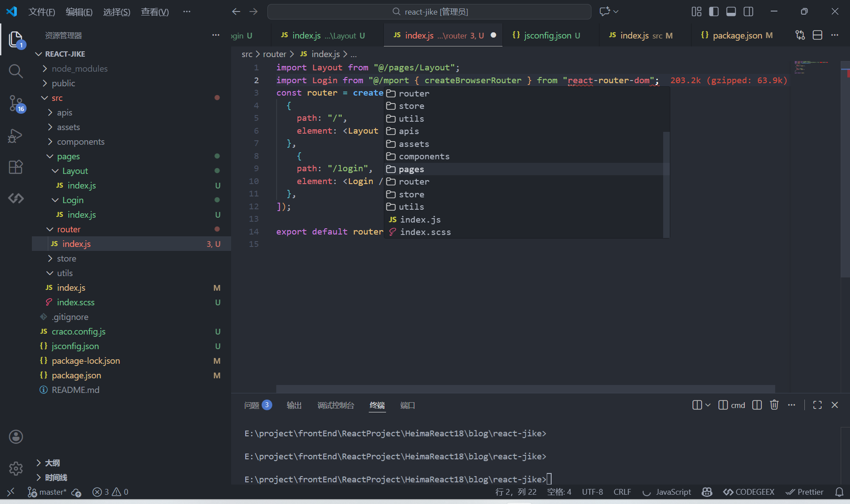The height and width of the screenshot is (504, 850).
Task: Open notifications bell in status bar
Action: pos(839,492)
